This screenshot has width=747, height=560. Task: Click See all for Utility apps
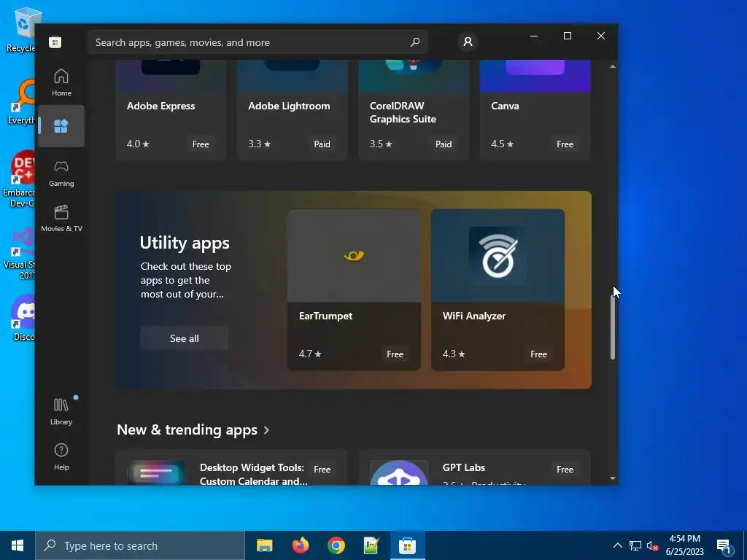pos(185,338)
